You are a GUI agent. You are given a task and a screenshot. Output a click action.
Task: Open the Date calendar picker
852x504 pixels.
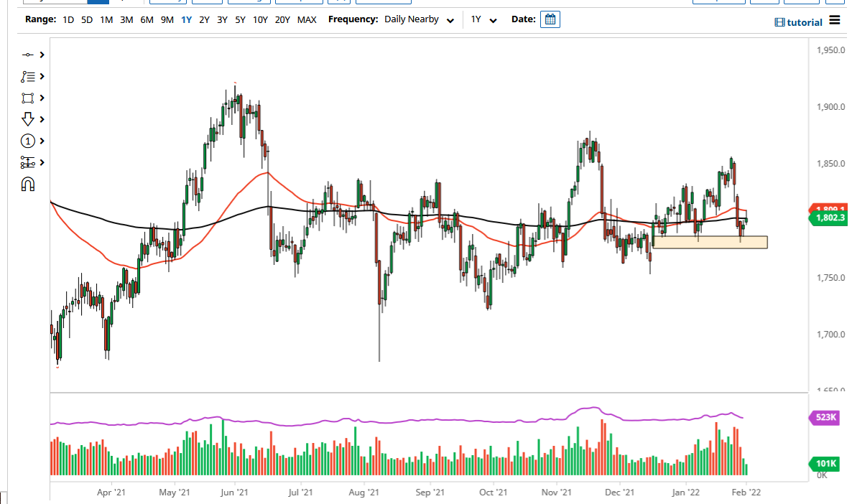550,19
